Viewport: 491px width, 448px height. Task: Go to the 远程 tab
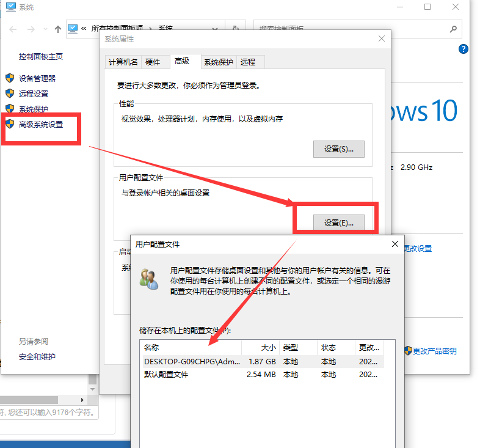point(248,62)
